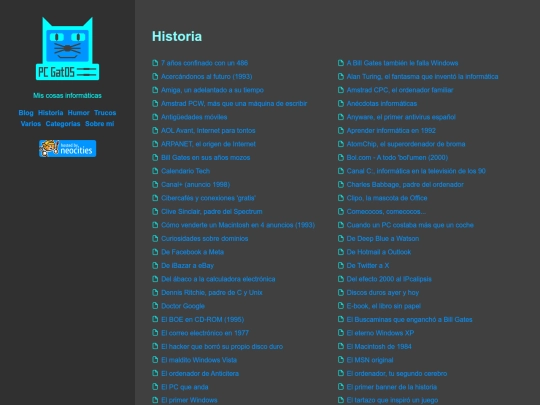Open 'El Macintosh de 1984' link
540x405 pixels.
coord(379,346)
